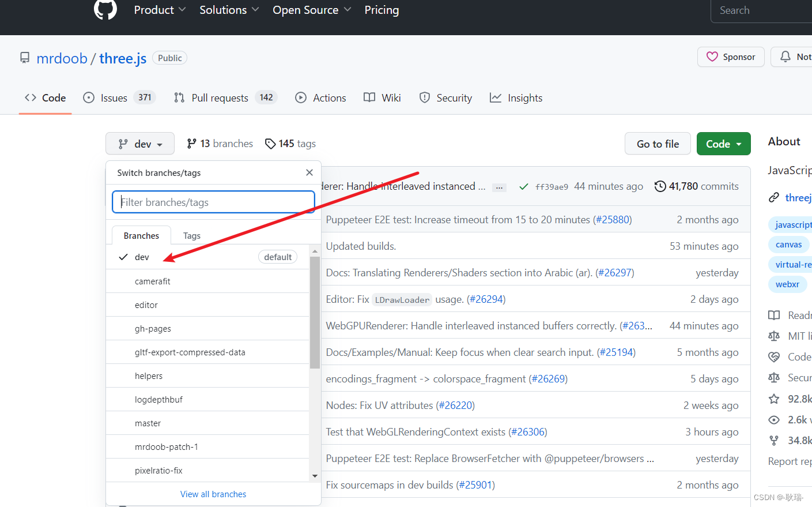The width and height of the screenshot is (812, 507).
Task: Click the Code of conduct heart icon
Action: [x=774, y=357]
